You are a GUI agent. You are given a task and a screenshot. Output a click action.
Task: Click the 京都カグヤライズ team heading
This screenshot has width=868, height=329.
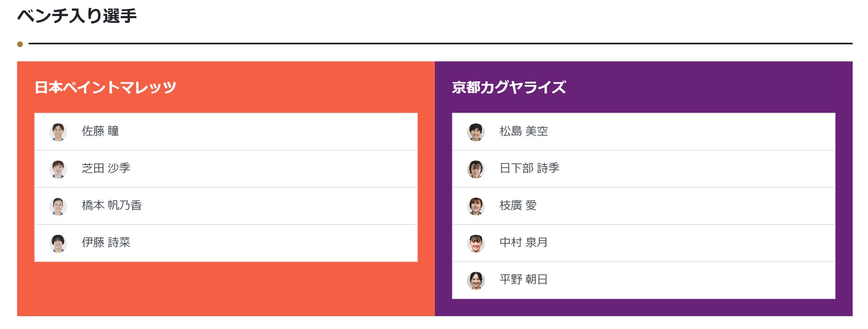pos(509,87)
